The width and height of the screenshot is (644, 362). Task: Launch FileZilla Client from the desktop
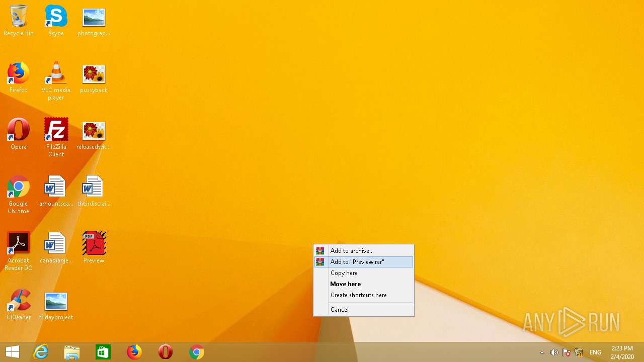(x=56, y=138)
